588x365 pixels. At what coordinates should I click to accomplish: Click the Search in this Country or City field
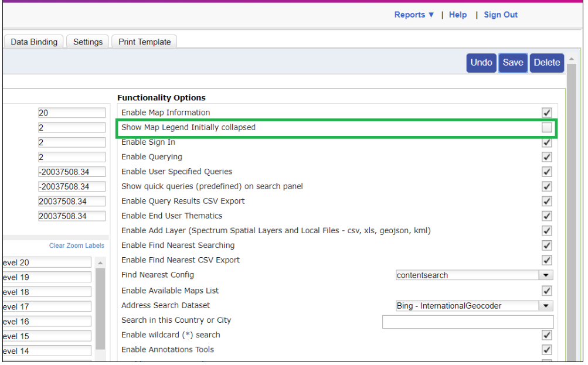point(467,320)
